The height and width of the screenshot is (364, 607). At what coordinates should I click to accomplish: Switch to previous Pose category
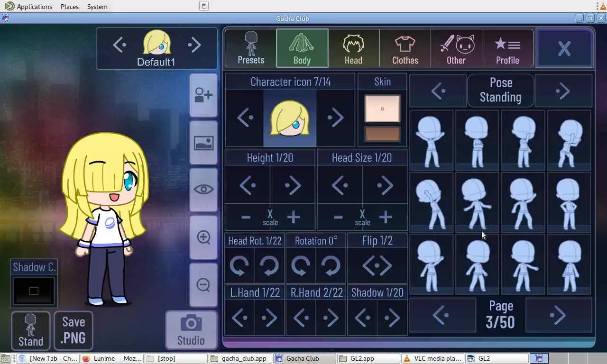click(x=438, y=91)
